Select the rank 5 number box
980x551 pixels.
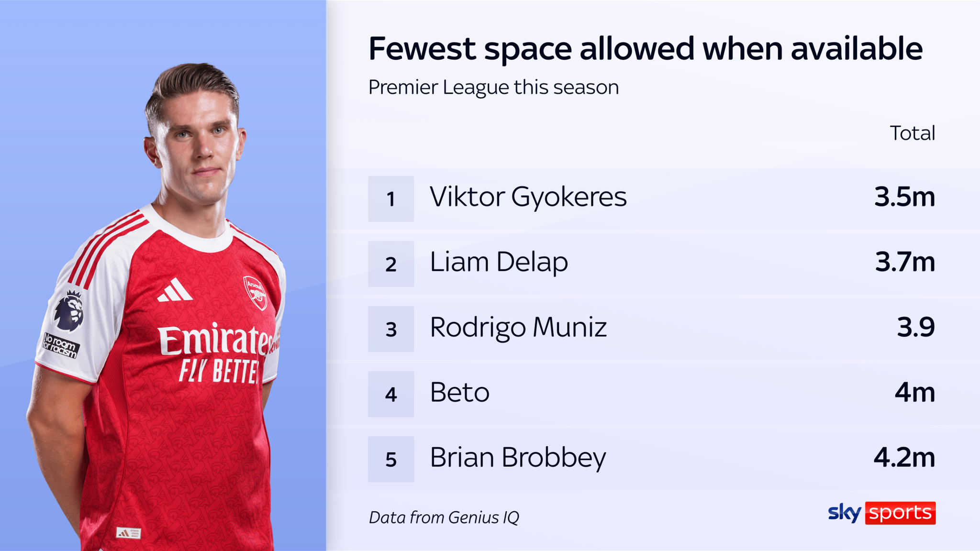tap(391, 459)
